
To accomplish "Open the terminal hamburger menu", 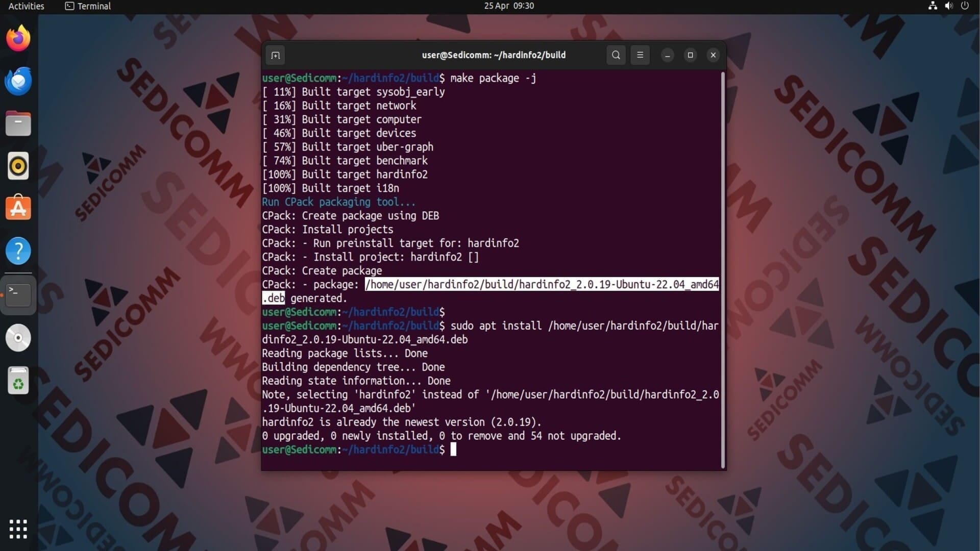I will (640, 55).
